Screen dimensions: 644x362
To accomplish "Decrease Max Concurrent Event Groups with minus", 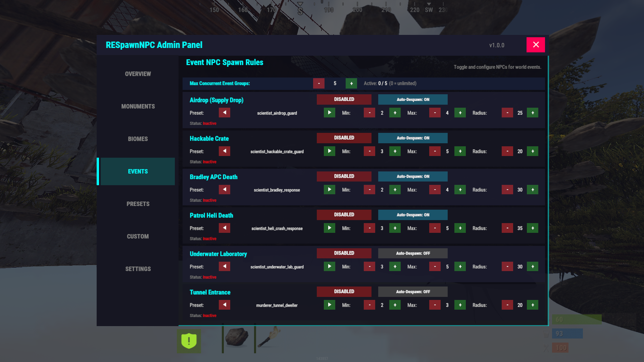I will tap(318, 84).
